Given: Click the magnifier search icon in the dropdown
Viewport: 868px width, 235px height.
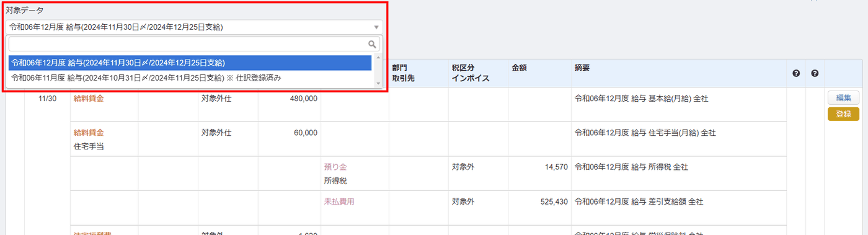Looking at the screenshot, I should (372, 44).
